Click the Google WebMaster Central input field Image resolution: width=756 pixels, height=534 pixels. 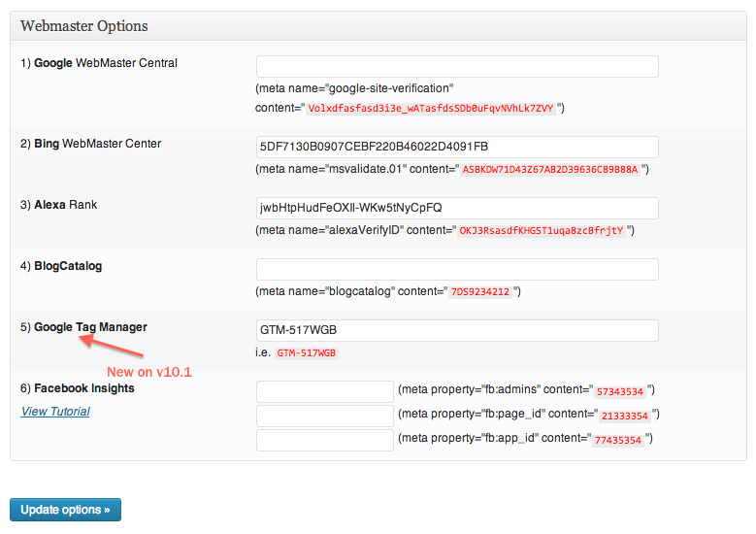click(x=457, y=67)
